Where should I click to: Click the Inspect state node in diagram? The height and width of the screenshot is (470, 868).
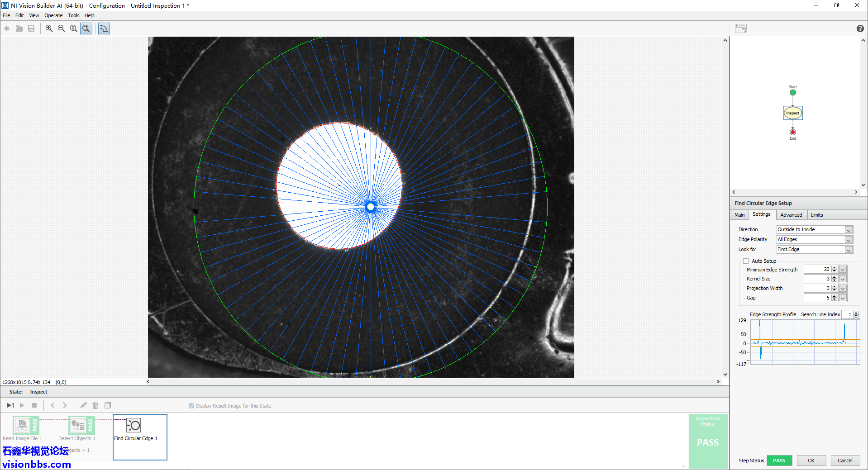point(792,113)
